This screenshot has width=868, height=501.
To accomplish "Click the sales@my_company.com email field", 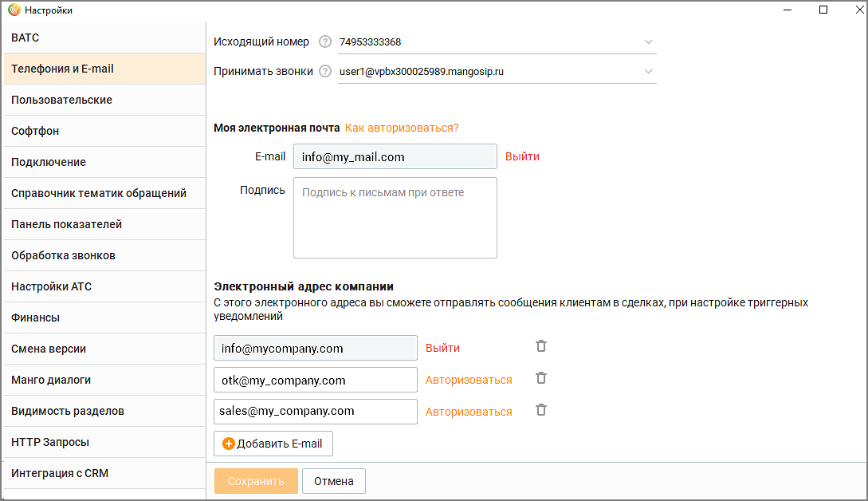I will [316, 411].
